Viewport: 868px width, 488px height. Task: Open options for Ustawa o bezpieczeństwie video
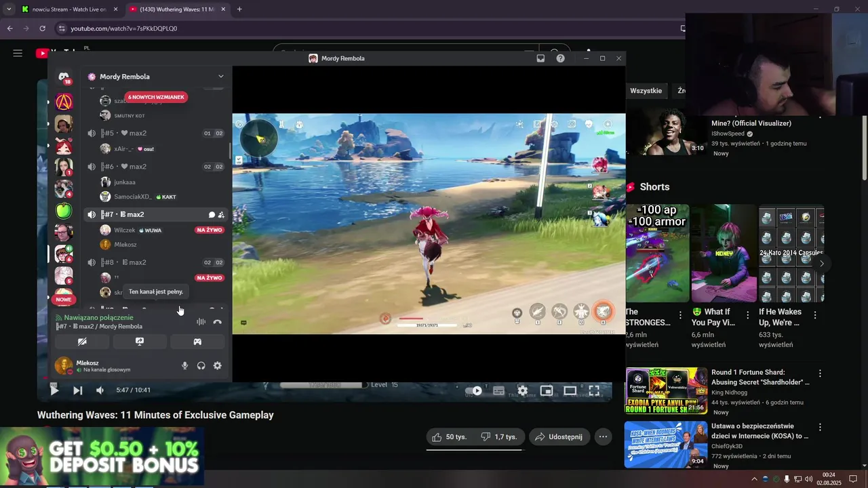click(820, 428)
